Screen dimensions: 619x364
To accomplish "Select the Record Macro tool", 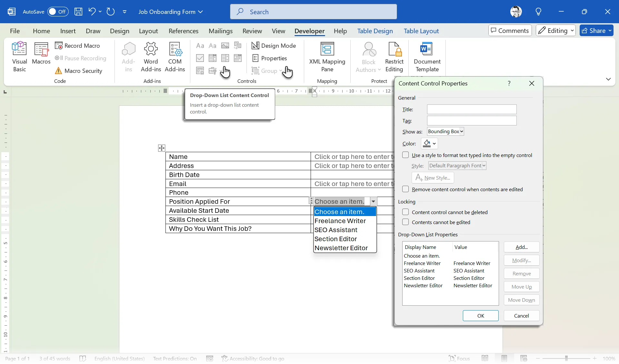I will coord(78,46).
